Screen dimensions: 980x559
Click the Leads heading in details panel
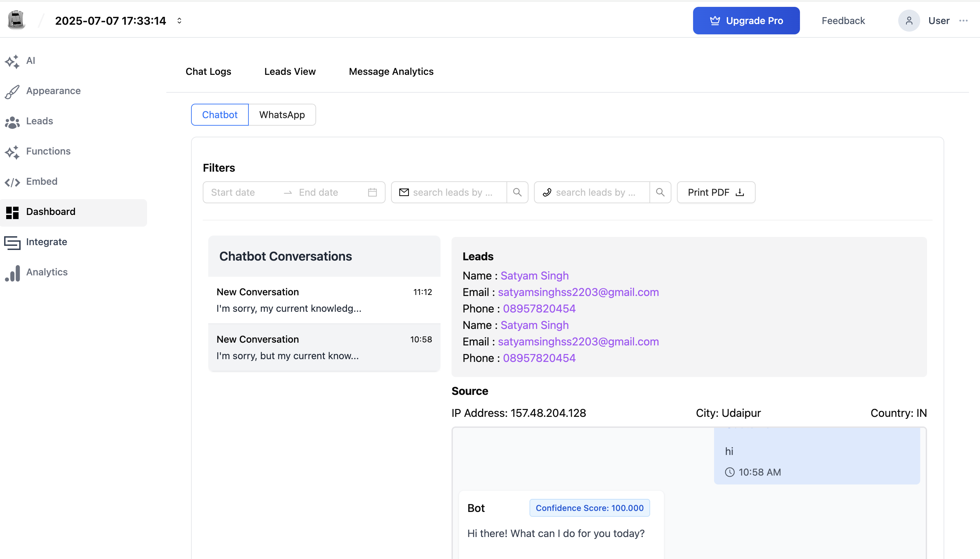point(478,256)
